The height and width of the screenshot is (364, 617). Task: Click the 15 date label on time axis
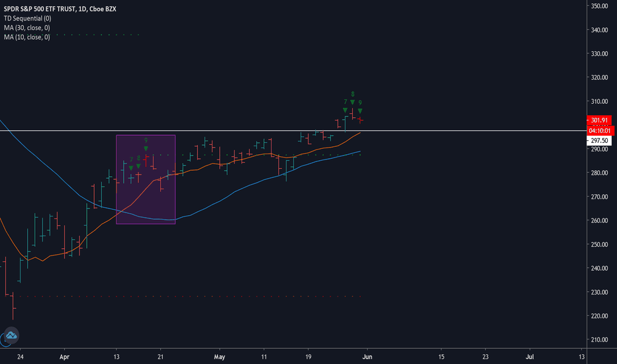441,357
